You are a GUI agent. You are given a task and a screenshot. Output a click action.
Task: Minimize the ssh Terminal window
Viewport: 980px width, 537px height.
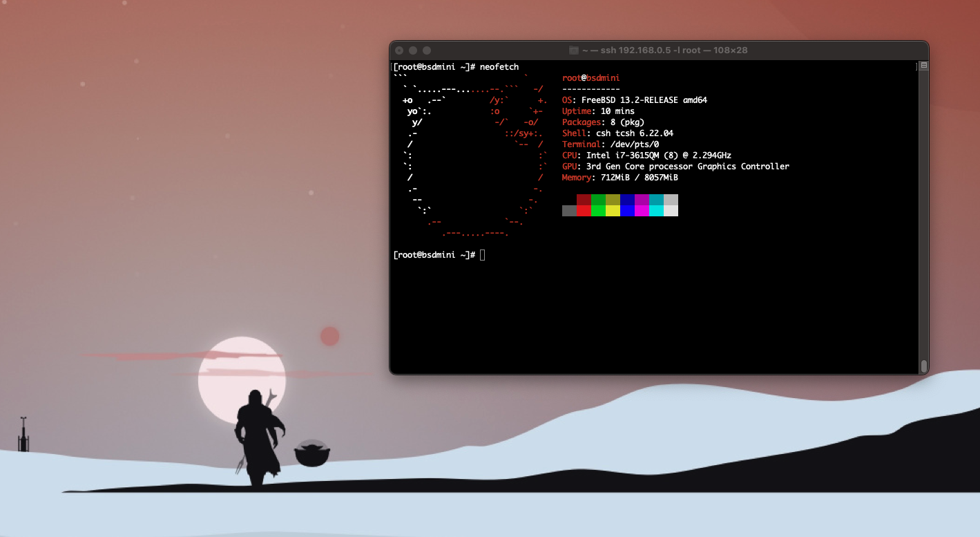pyautogui.click(x=413, y=50)
